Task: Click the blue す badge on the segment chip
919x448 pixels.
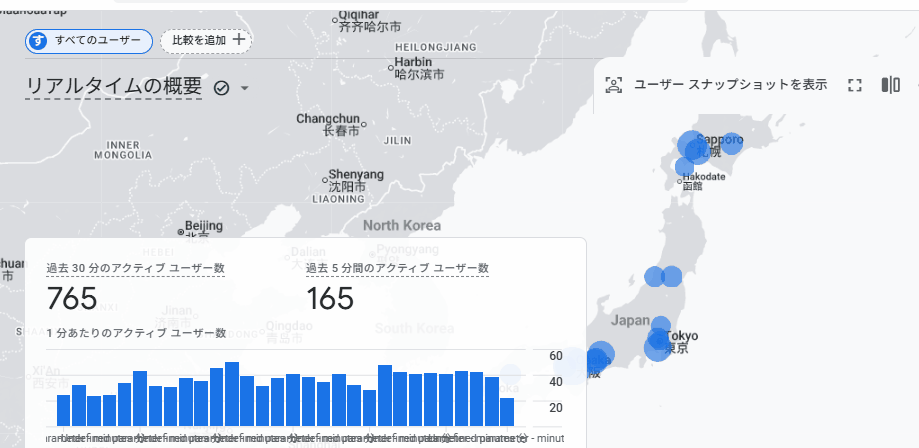Action: pos(38,41)
